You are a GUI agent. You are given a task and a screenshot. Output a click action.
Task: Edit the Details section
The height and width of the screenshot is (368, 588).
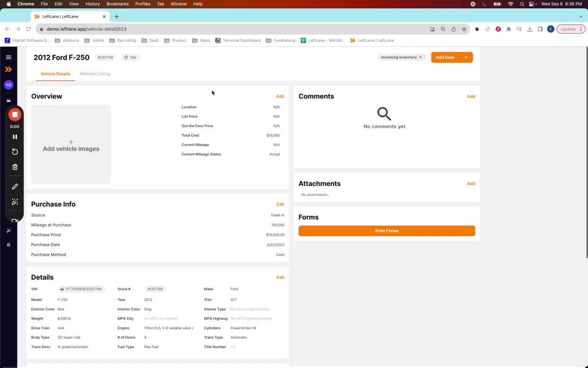(280, 278)
